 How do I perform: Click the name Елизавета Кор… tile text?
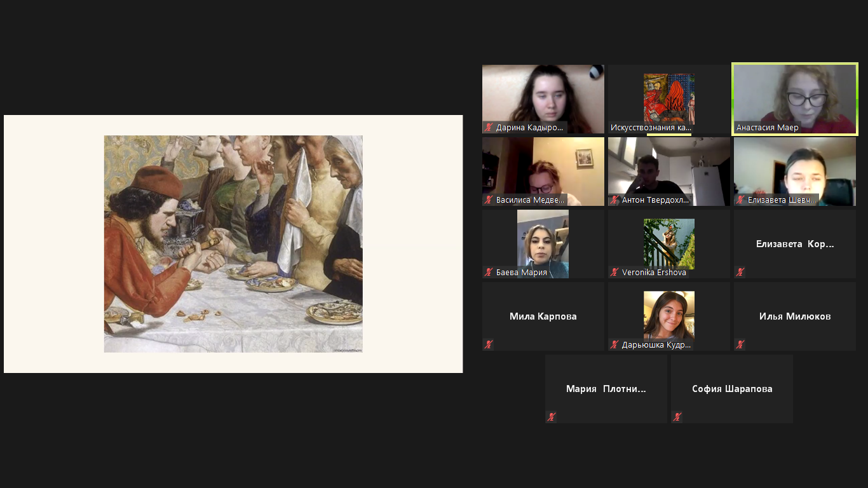click(795, 244)
